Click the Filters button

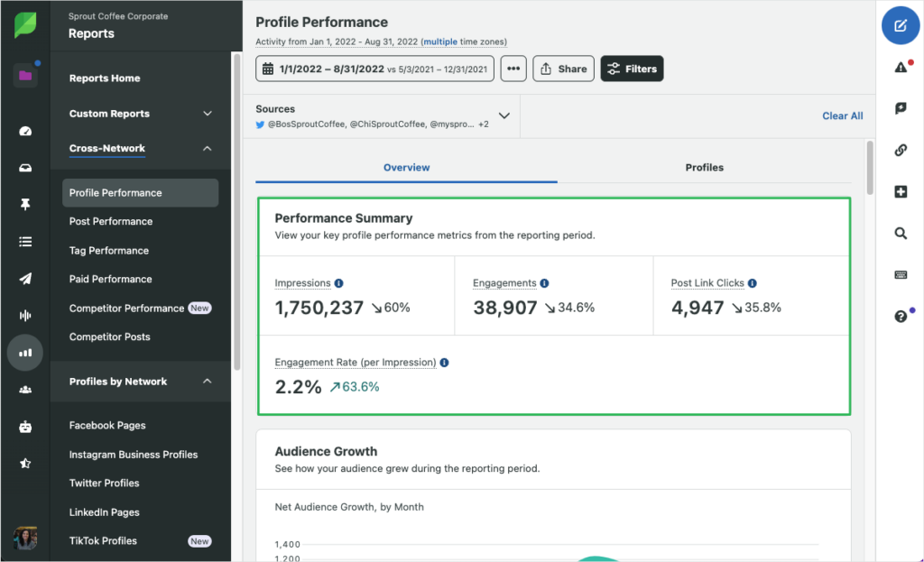coord(632,69)
